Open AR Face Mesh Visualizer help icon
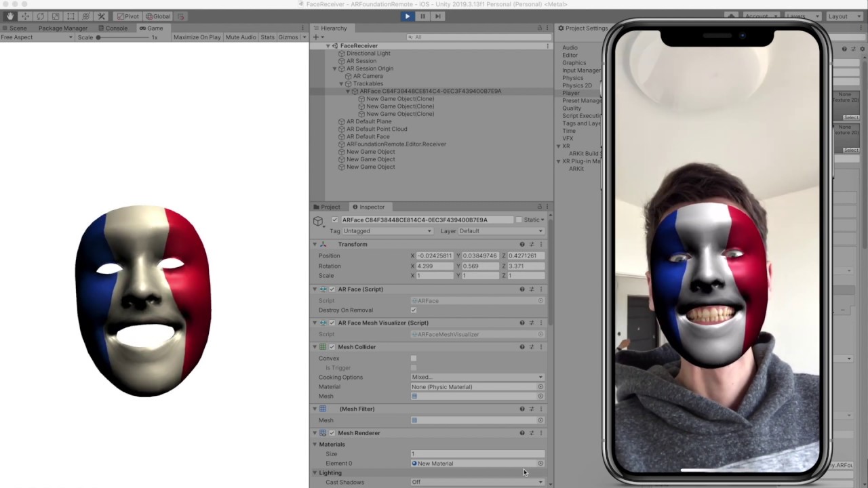This screenshot has width=868, height=488. (521, 323)
